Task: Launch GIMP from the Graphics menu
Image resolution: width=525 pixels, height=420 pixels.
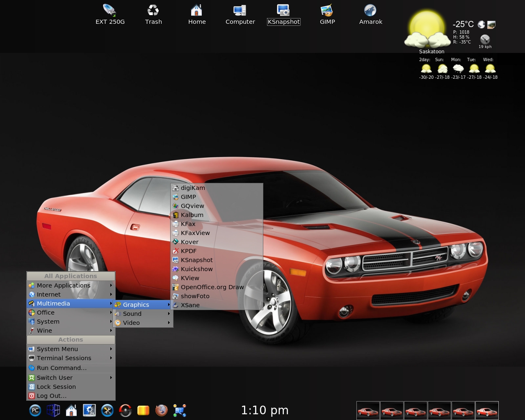Action: coord(217,197)
